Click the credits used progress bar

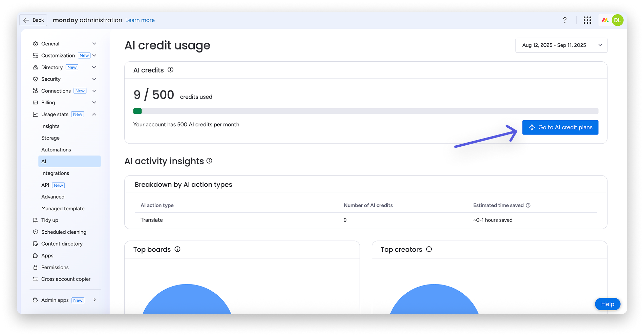366,111
